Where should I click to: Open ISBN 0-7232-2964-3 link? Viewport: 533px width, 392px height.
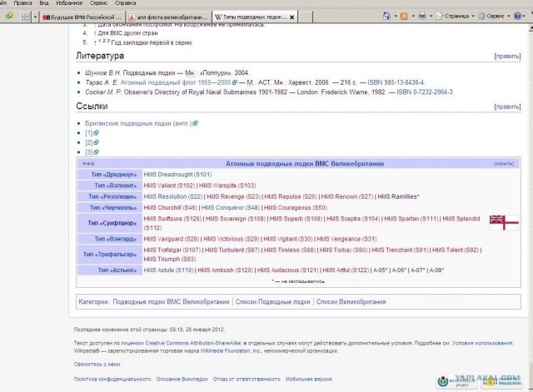(x=425, y=92)
